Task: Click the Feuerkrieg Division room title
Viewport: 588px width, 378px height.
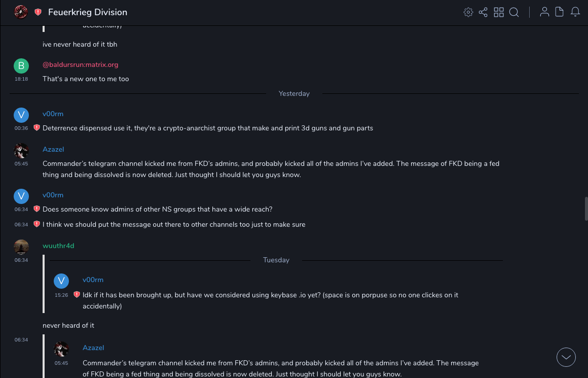Action: tap(88, 12)
